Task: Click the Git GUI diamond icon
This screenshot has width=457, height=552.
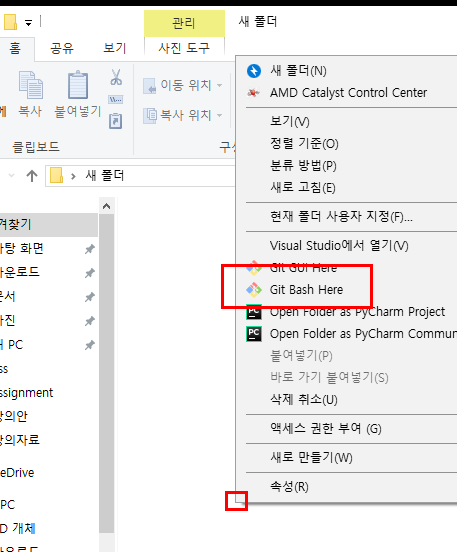Action: [254, 268]
